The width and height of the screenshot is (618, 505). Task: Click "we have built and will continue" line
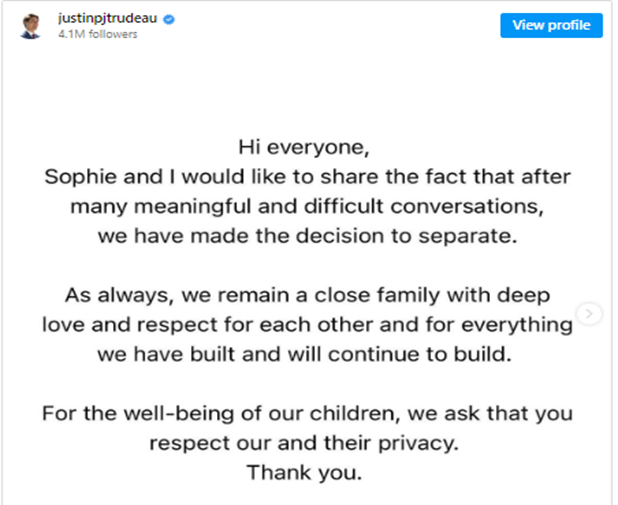304,354
